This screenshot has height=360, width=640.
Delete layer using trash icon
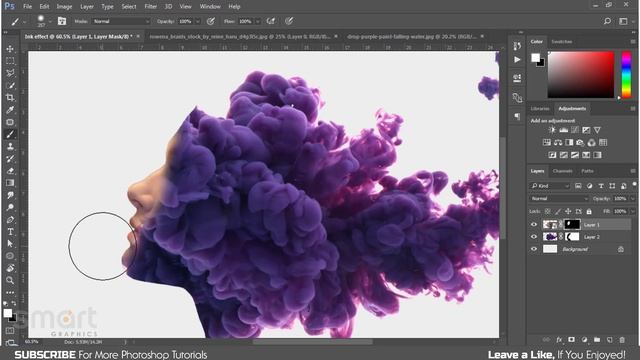click(x=622, y=340)
